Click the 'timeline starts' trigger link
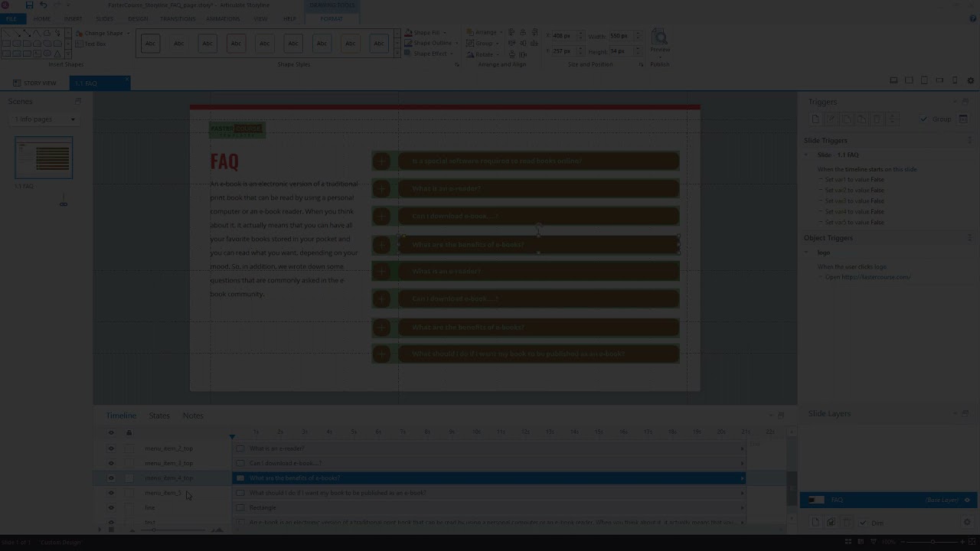Viewport: 980px width, 551px height. 864,169
